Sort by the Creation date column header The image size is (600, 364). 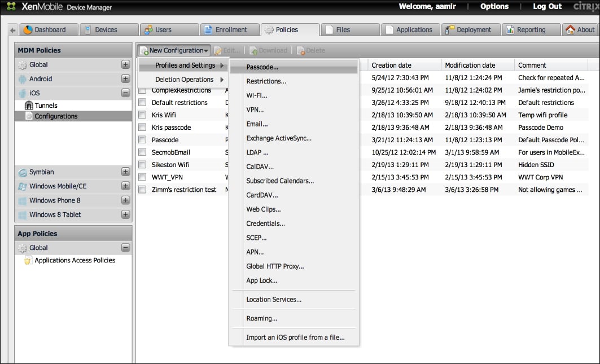pos(391,65)
